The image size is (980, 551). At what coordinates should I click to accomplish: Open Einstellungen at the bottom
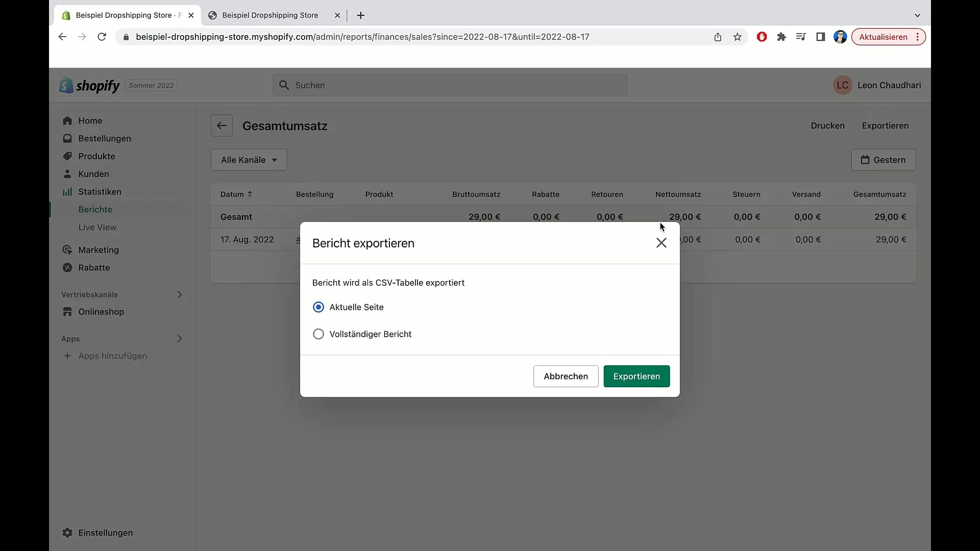point(105,533)
